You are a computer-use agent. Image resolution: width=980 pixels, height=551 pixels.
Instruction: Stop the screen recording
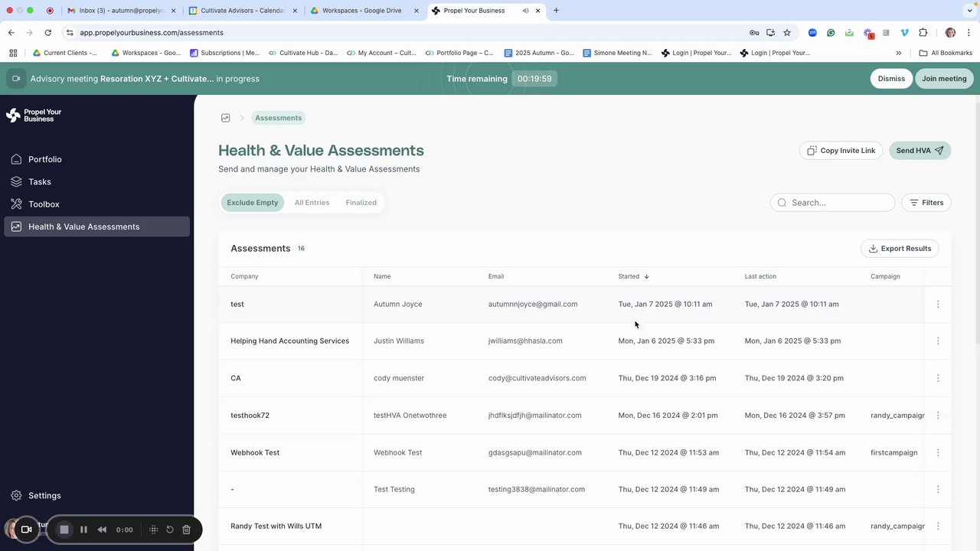64,530
